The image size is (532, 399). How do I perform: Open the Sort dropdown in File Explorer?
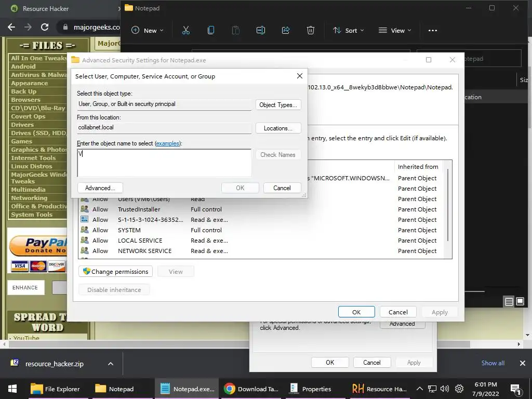pyautogui.click(x=349, y=31)
